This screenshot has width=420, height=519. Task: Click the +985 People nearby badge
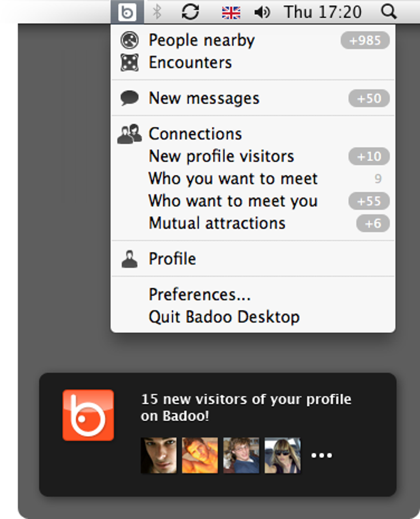click(365, 40)
